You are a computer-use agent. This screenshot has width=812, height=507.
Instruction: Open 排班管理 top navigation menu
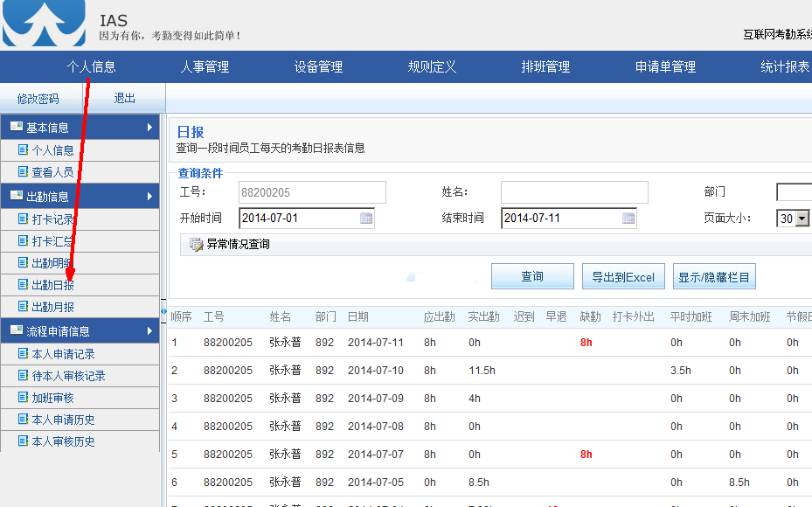[x=545, y=66]
